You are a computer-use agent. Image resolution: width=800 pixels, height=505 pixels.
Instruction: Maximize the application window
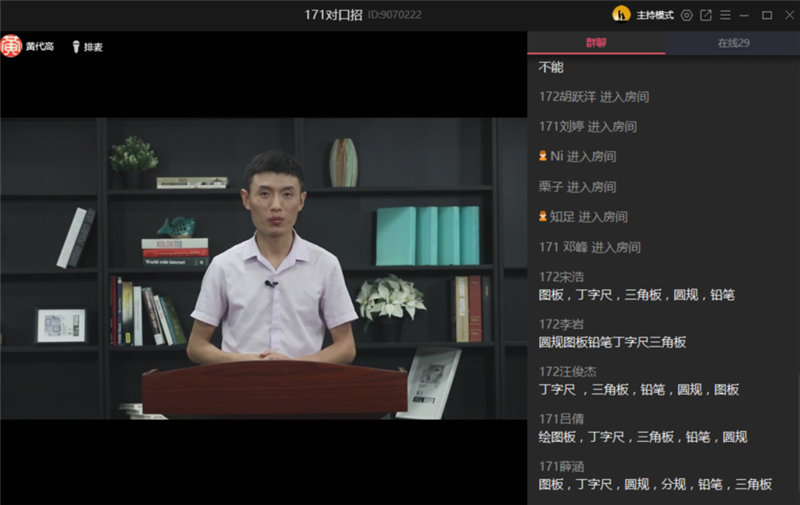(766, 15)
